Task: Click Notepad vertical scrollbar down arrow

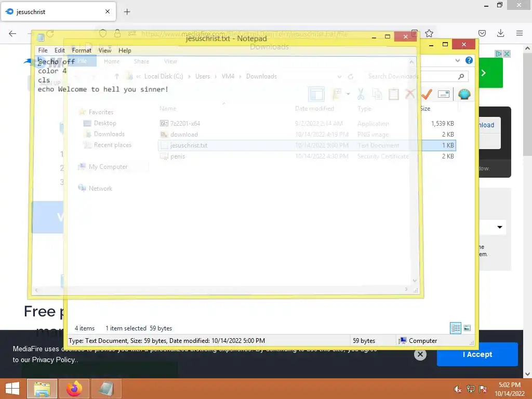Action: tap(415, 281)
